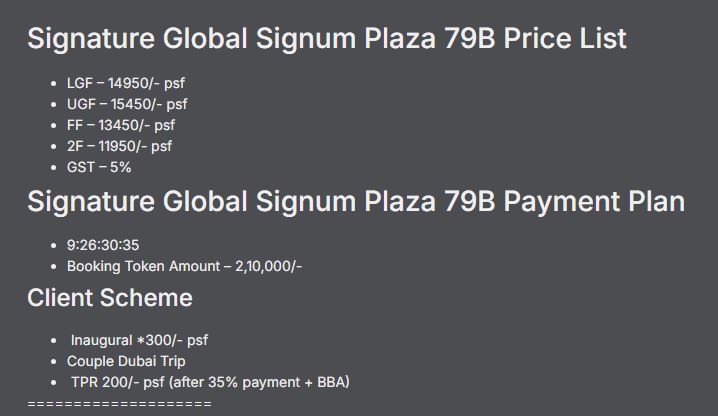This screenshot has width=718, height=416.
Task: Click the Client Scheme heading
Action: pyautogui.click(x=110, y=298)
